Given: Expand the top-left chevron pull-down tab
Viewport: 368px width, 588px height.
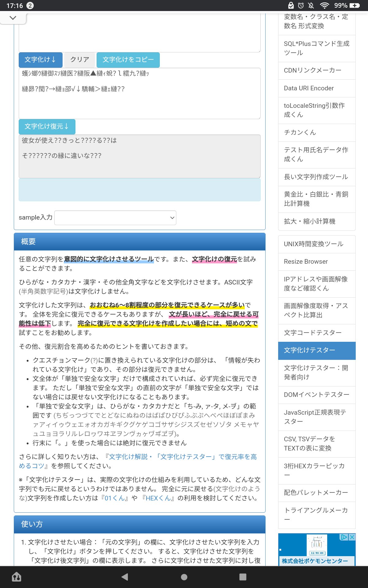Looking at the screenshot, I should 13,18.
